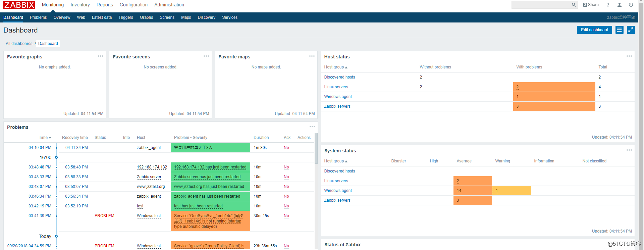Open Zabbix servers in System status
Image resolution: width=644 pixels, height=250 pixels.
[337, 200]
